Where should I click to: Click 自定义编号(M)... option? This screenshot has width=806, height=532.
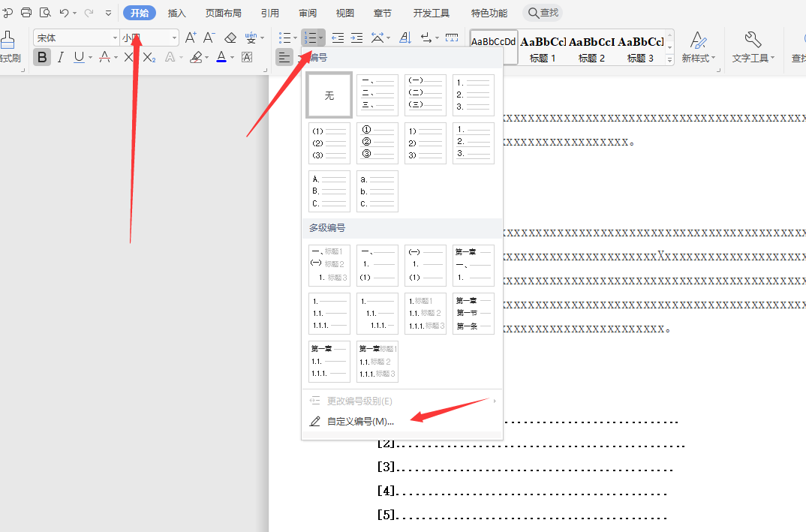pos(359,421)
